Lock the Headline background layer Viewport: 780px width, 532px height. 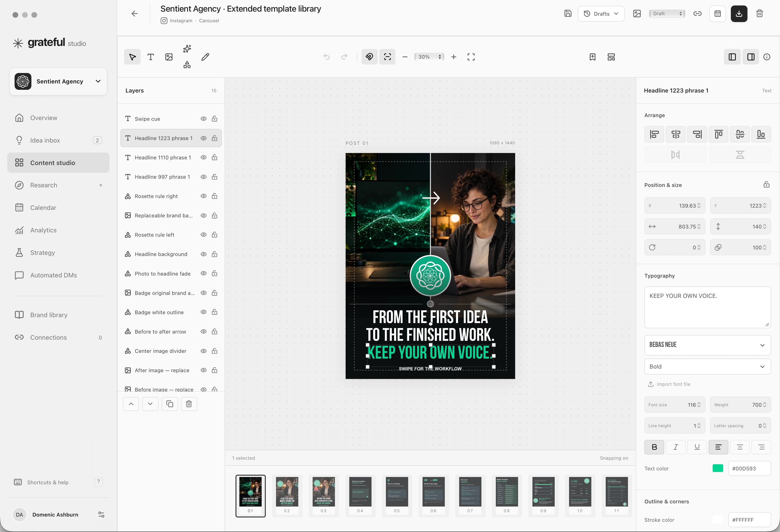(x=215, y=254)
